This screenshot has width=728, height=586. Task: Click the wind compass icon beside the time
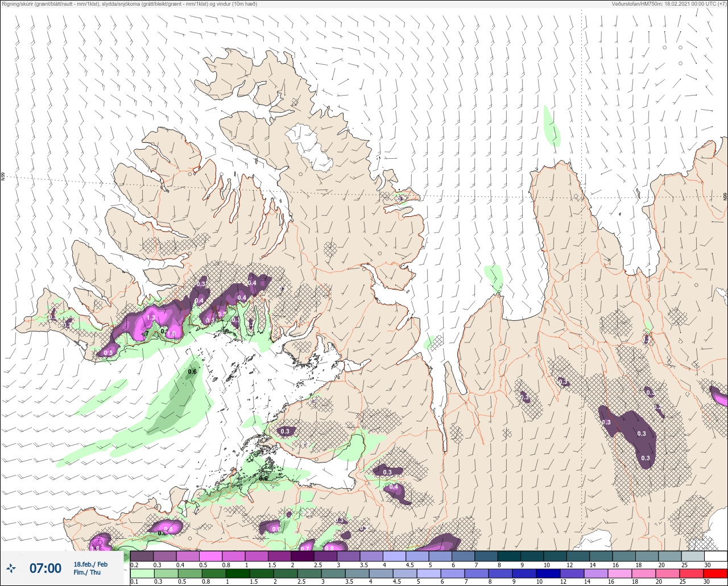[x=11, y=568]
